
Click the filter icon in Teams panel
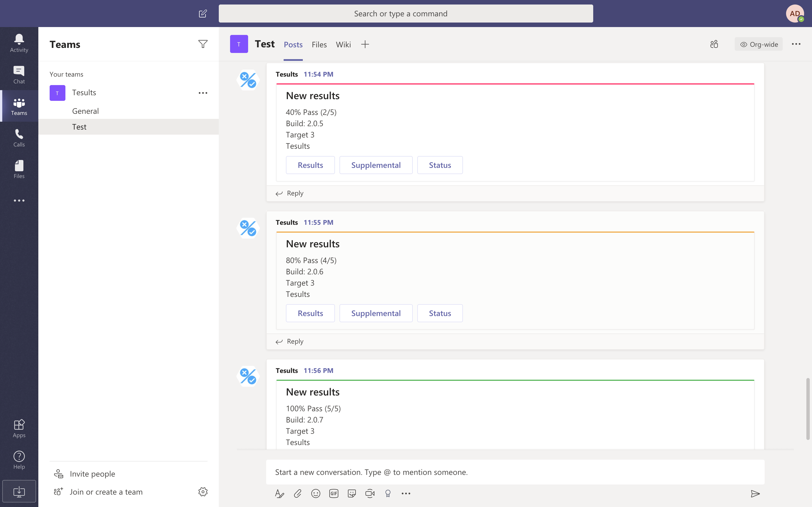click(202, 44)
